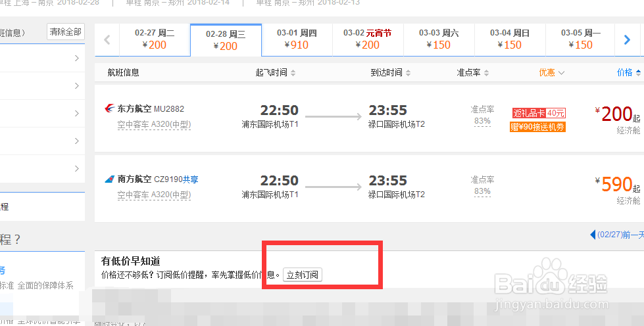Sort by 到达时间 column
This screenshot has height=326, width=644.
[390, 73]
